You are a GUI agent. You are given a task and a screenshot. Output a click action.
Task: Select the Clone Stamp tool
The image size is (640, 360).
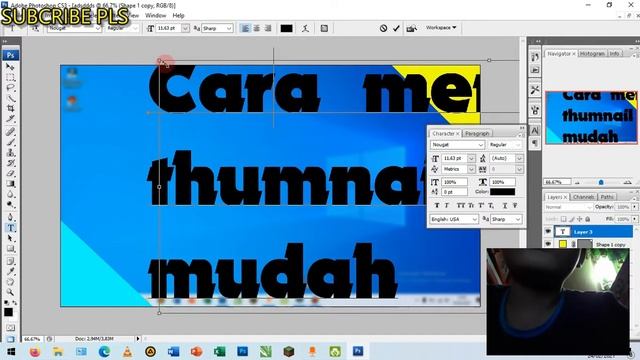10,153
